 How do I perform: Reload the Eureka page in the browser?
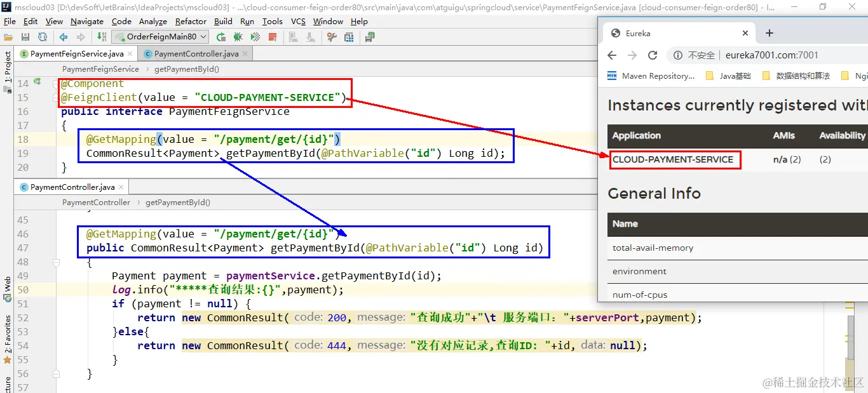click(x=653, y=55)
